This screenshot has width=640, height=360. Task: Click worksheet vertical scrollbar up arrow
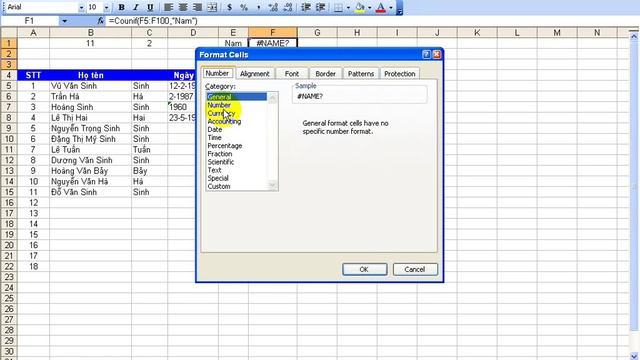click(x=634, y=36)
